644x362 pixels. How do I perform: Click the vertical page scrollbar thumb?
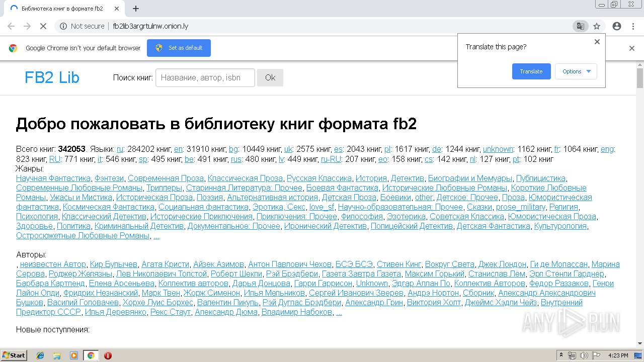tap(639, 78)
